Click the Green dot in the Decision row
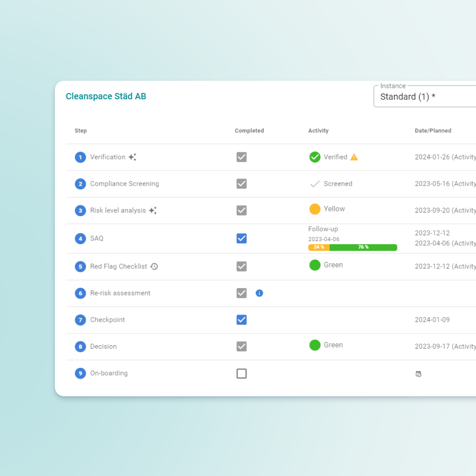 315,345
